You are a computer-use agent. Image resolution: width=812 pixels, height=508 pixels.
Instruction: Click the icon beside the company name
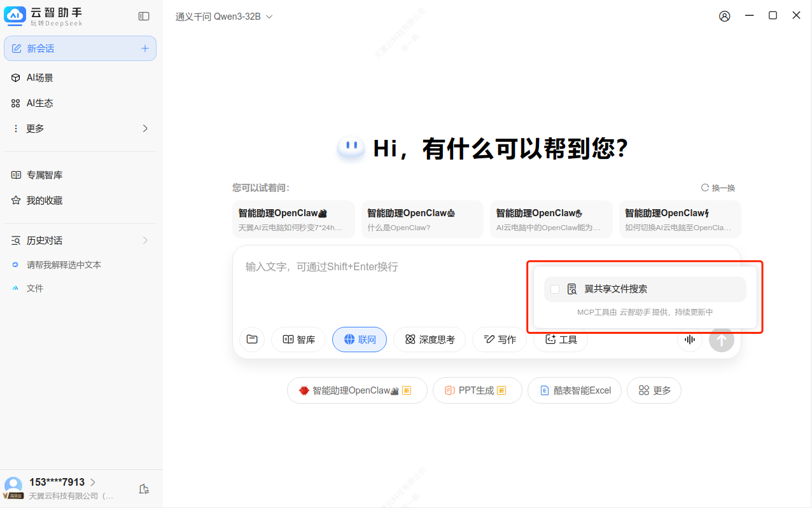144,488
